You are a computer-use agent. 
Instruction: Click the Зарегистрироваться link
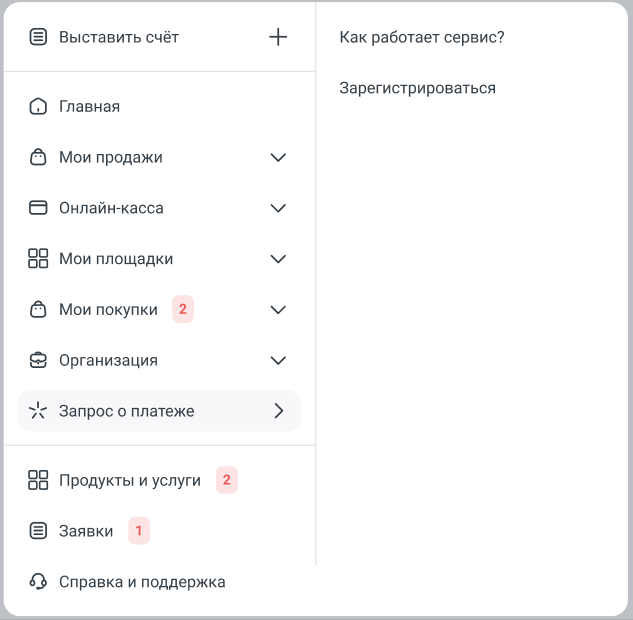click(417, 88)
